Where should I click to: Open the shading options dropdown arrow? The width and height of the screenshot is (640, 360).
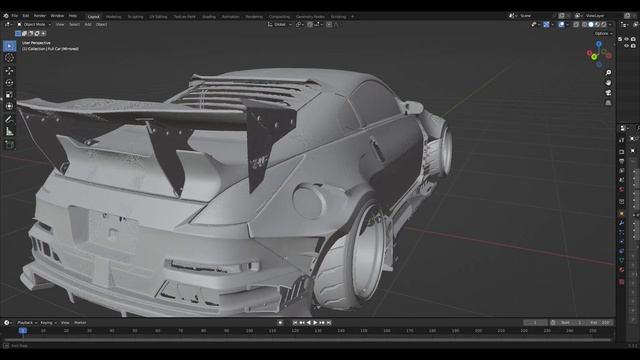point(610,24)
